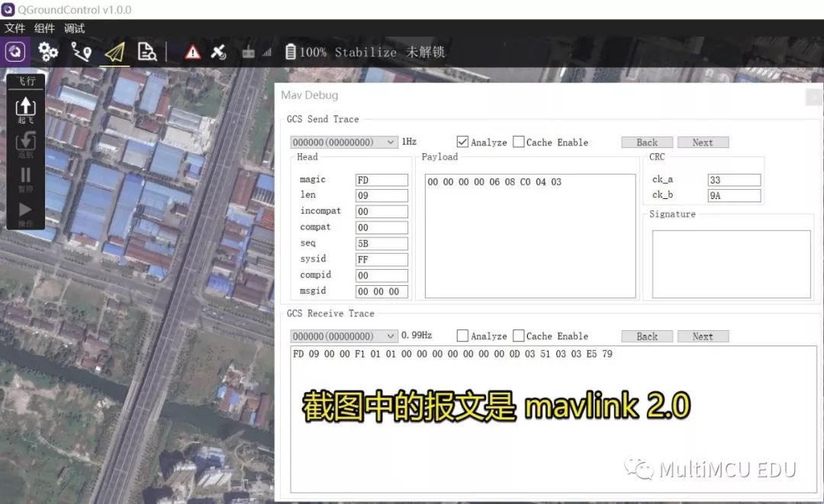
Task: Click the 'ck_a' label text
Action: point(662,179)
